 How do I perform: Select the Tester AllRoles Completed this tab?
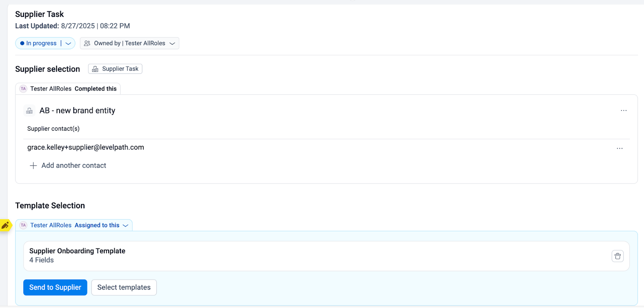68,89
